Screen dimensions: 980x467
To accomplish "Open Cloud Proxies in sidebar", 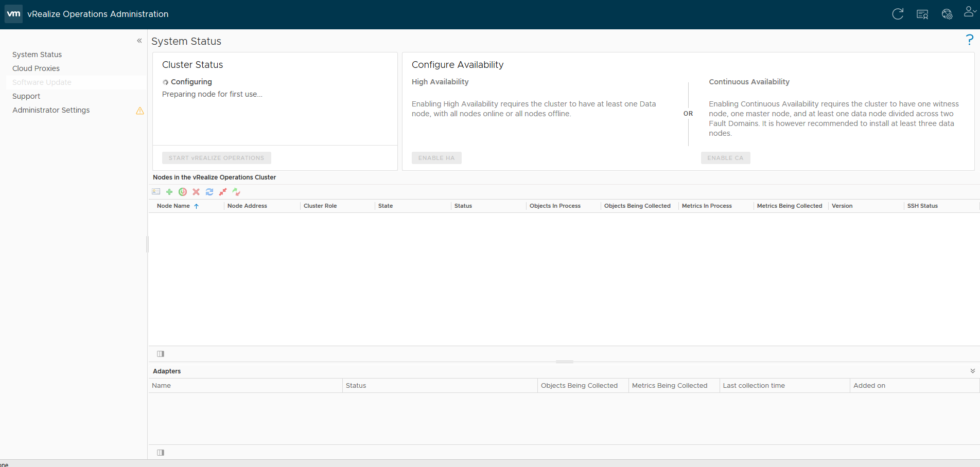I will tap(36, 68).
